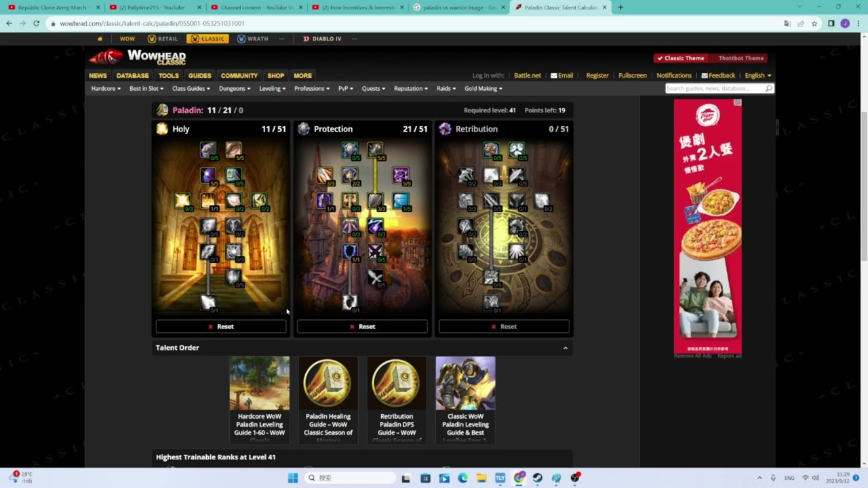
Task: Focus the Wowhead search input field
Action: (715, 89)
